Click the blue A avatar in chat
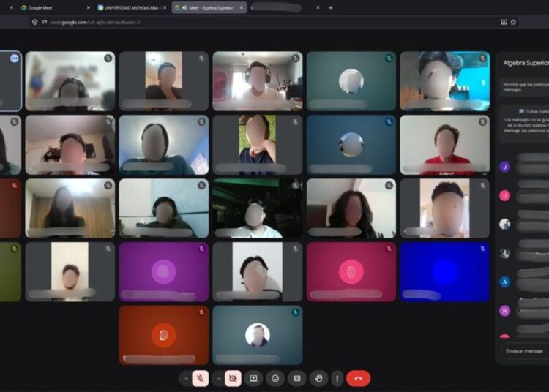 point(505,282)
